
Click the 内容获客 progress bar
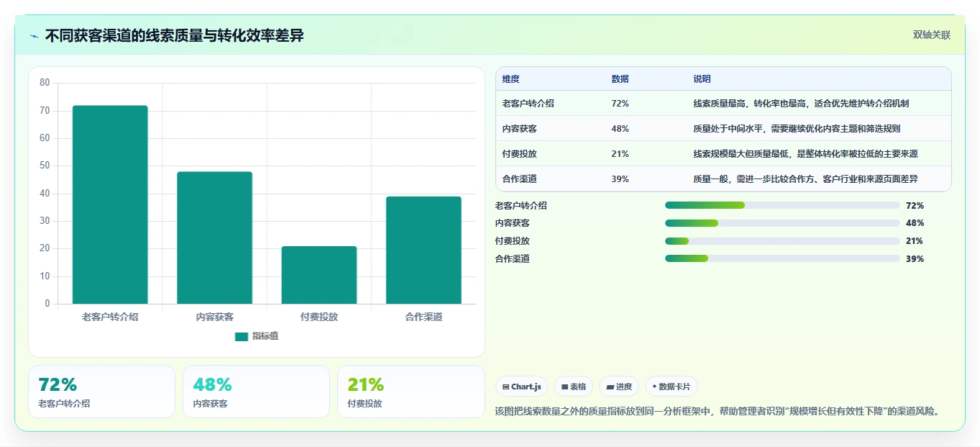[782, 223]
